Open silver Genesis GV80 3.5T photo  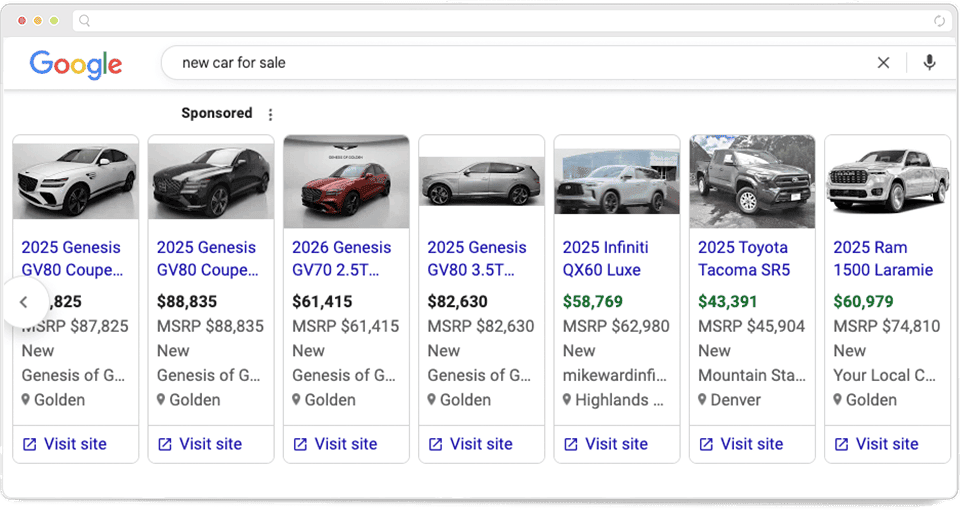click(x=482, y=181)
